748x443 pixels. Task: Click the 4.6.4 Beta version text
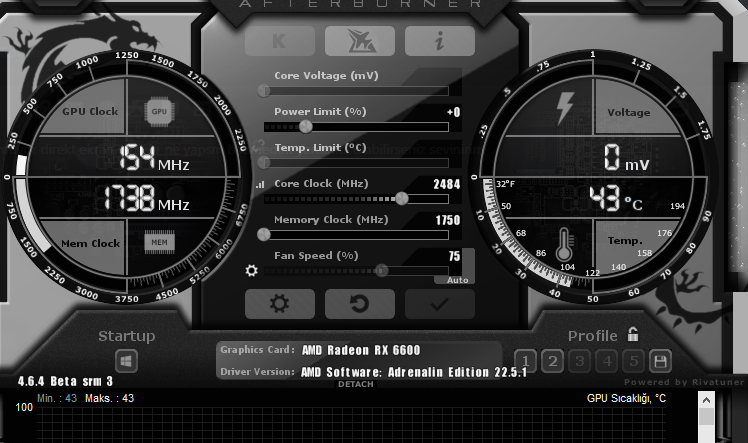[x=65, y=381]
